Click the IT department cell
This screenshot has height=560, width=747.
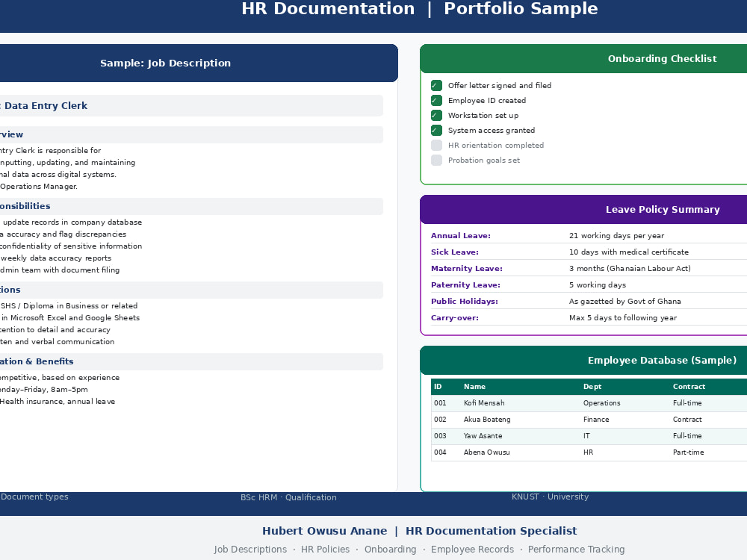pos(586,436)
